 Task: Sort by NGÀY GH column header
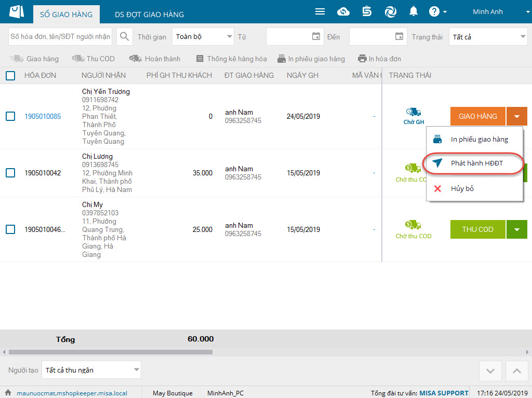(x=303, y=75)
